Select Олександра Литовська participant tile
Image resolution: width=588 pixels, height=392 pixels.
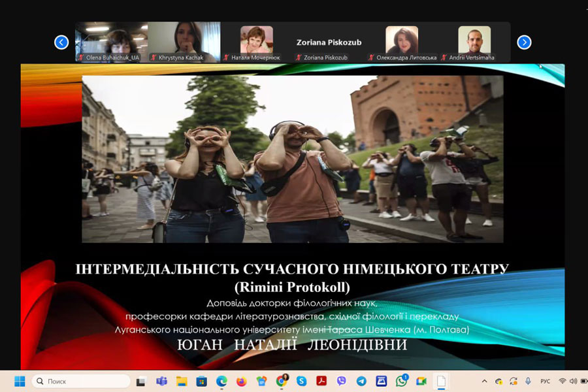pyautogui.click(x=402, y=42)
